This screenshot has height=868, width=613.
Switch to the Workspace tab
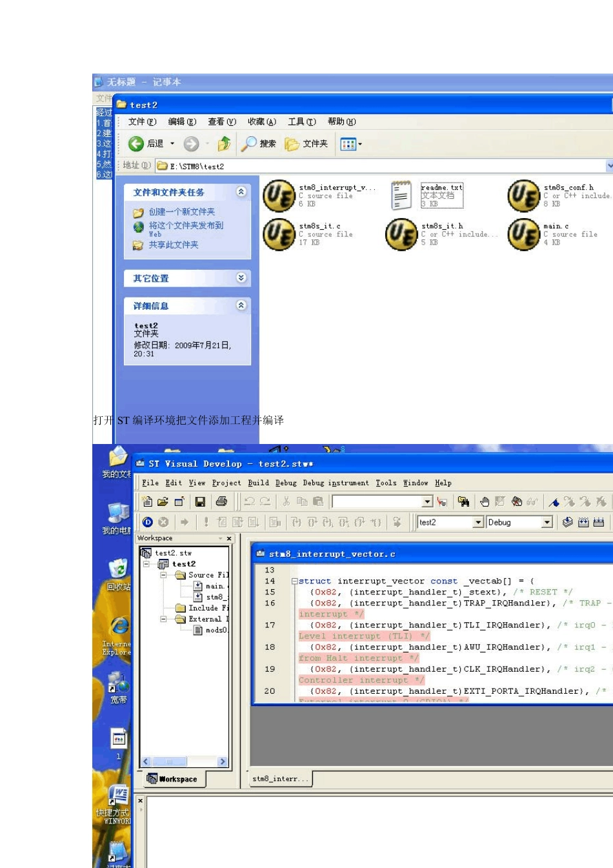coord(172,779)
